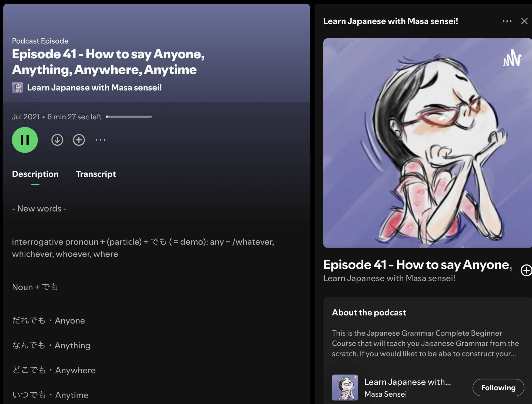Add episode to Your Episodes plus icon
The height and width of the screenshot is (404, 532).
point(79,140)
